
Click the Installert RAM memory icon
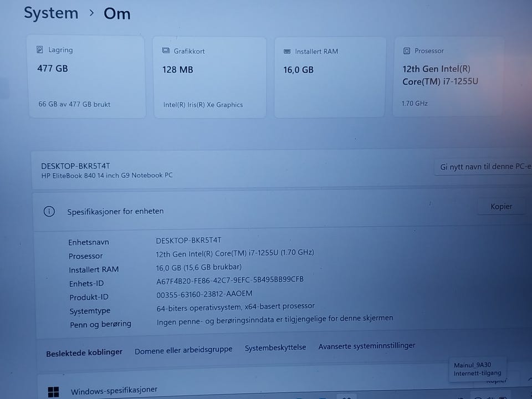287,51
